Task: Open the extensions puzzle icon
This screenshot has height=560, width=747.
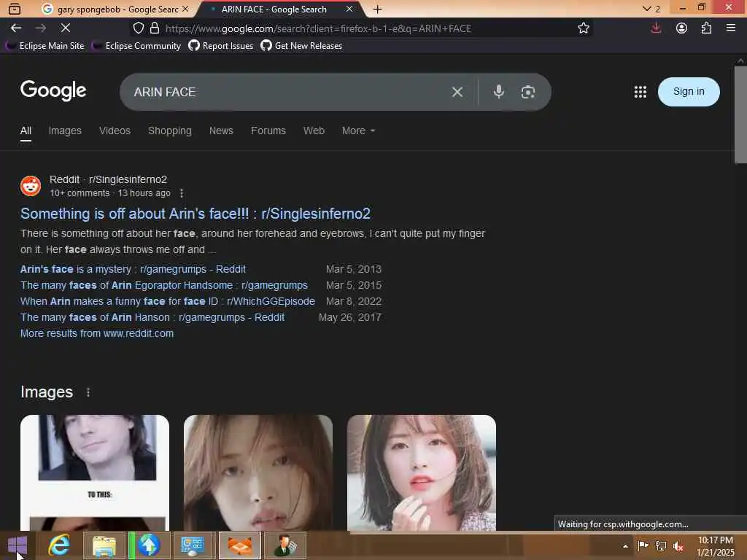Action: pos(706,28)
